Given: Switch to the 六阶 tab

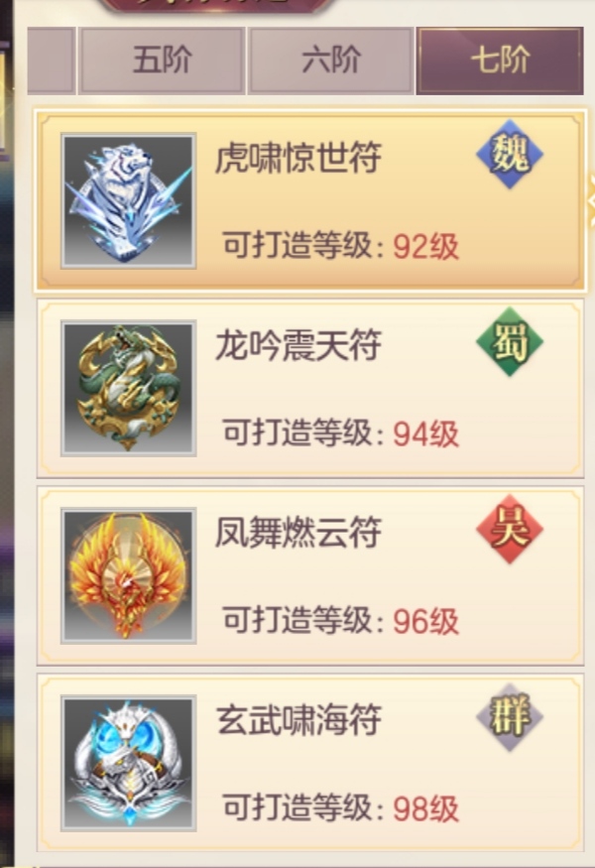Looking at the screenshot, I should (x=331, y=61).
